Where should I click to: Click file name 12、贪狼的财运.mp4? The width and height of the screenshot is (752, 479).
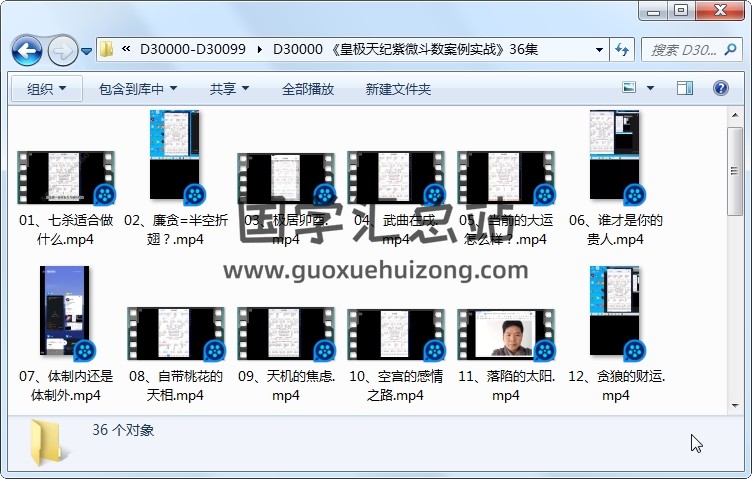[616, 386]
